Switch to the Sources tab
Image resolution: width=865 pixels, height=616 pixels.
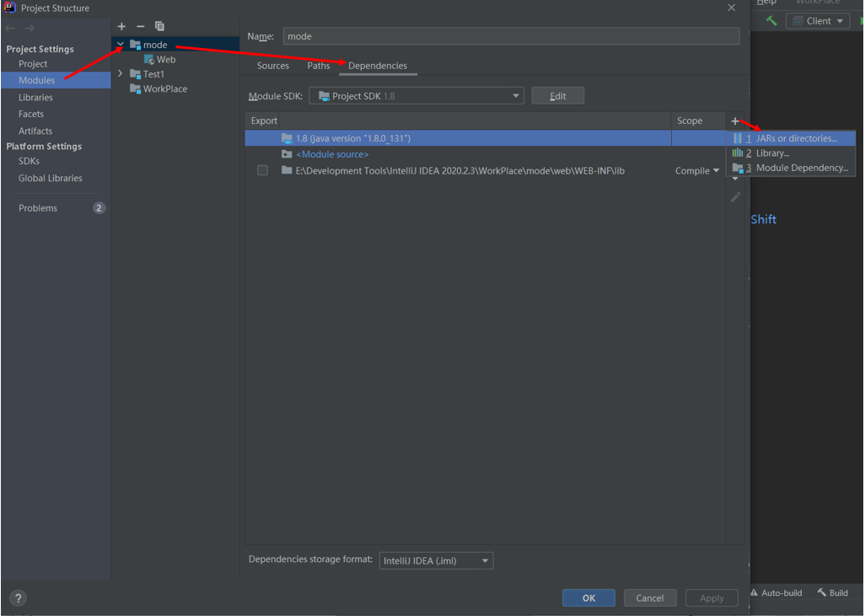(272, 66)
